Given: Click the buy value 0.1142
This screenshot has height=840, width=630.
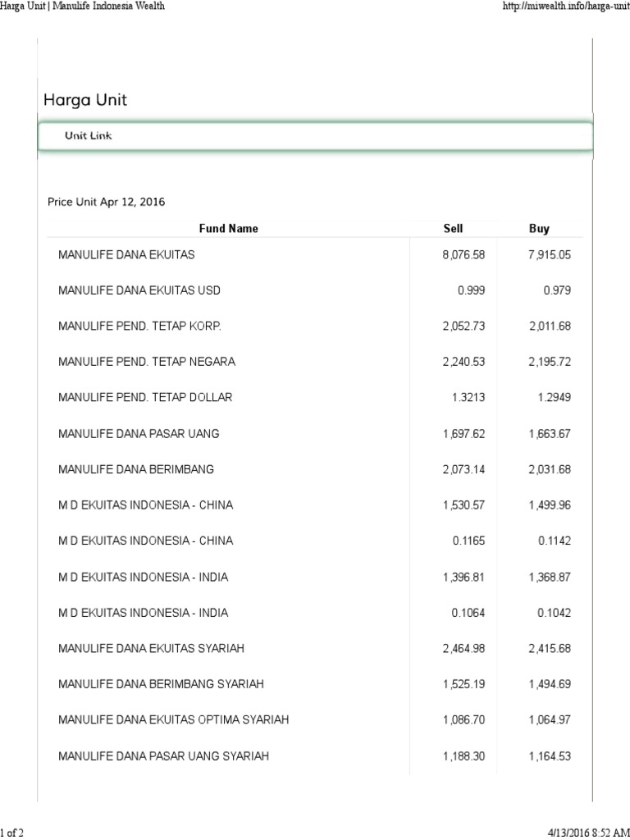Looking at the screenshot, I should point(555,541).
